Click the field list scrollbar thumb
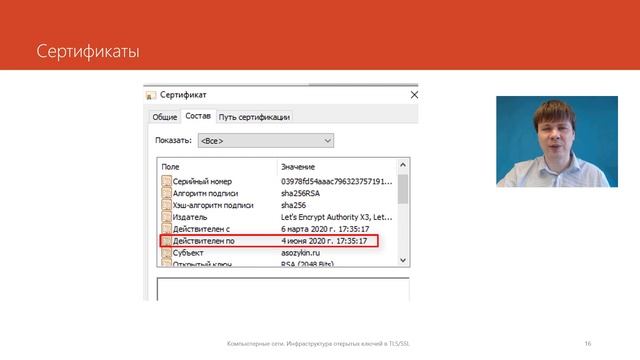 click(x=403, y=189)
